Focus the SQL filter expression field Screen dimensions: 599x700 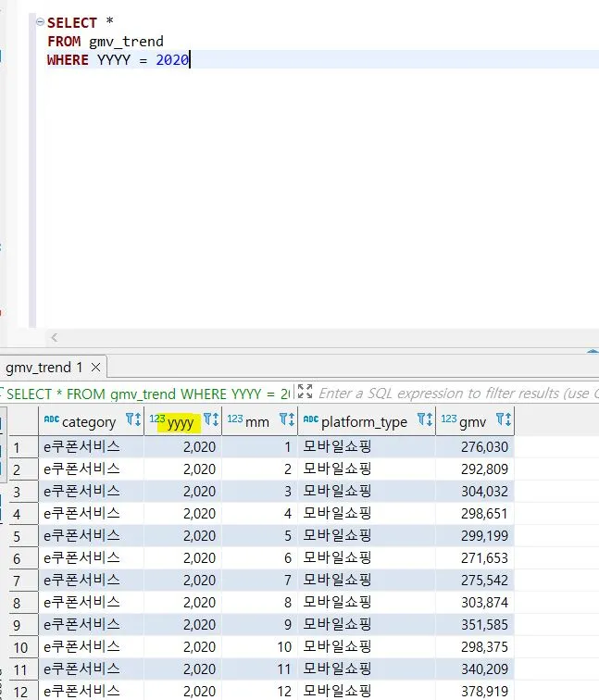tap(457, 394)
